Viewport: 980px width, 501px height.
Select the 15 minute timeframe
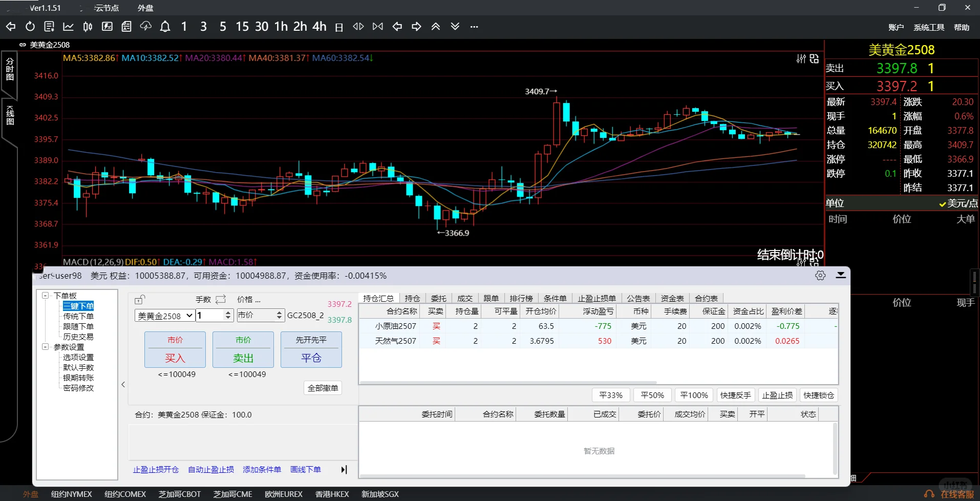coord(242,27)
